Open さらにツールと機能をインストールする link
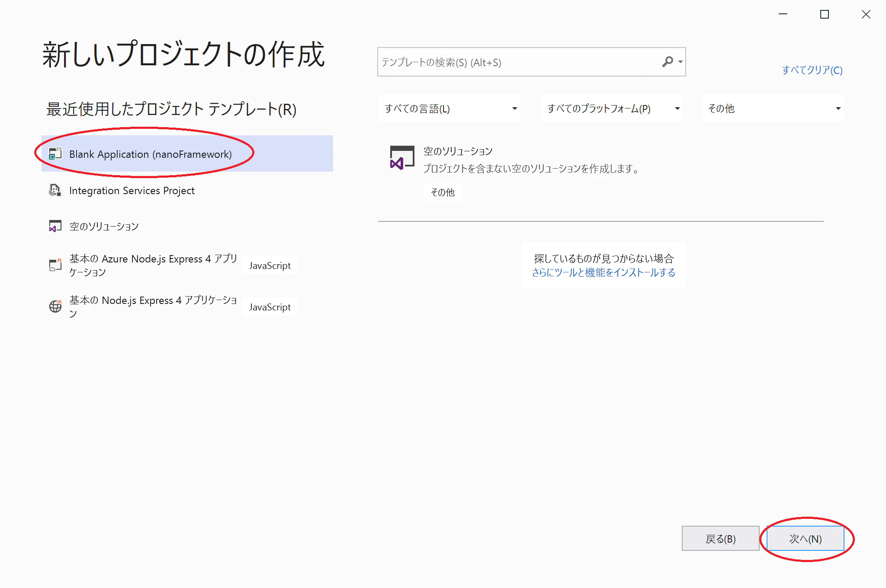886x588 pixels. [604, 273]
